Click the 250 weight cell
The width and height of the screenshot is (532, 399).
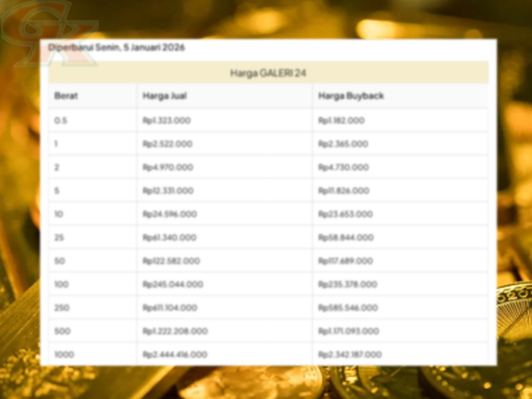(x=62, y=308)
